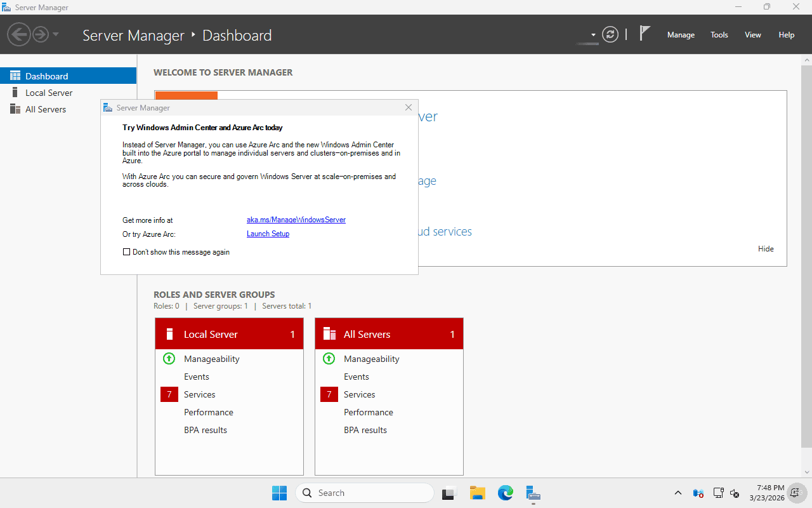Open the Services alert badge showing 7
Image resolution: width=812 pixels, height=508 pixels.
[x=169, y=394]
